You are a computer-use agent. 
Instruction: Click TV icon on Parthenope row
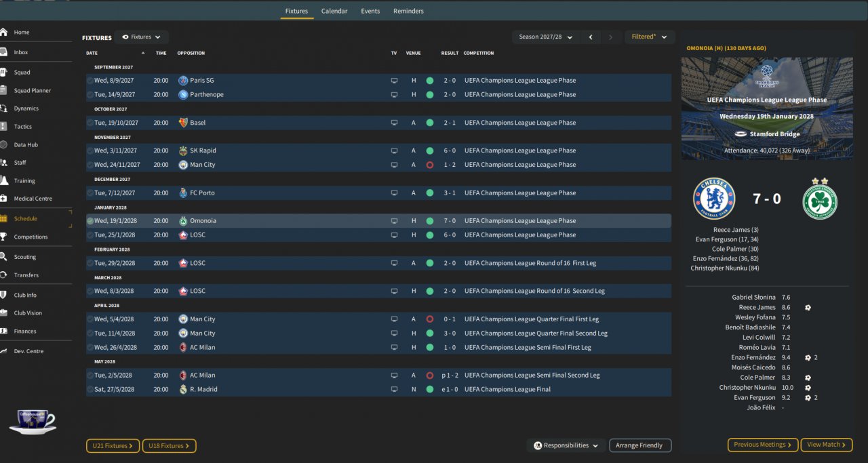pos(394,95)
